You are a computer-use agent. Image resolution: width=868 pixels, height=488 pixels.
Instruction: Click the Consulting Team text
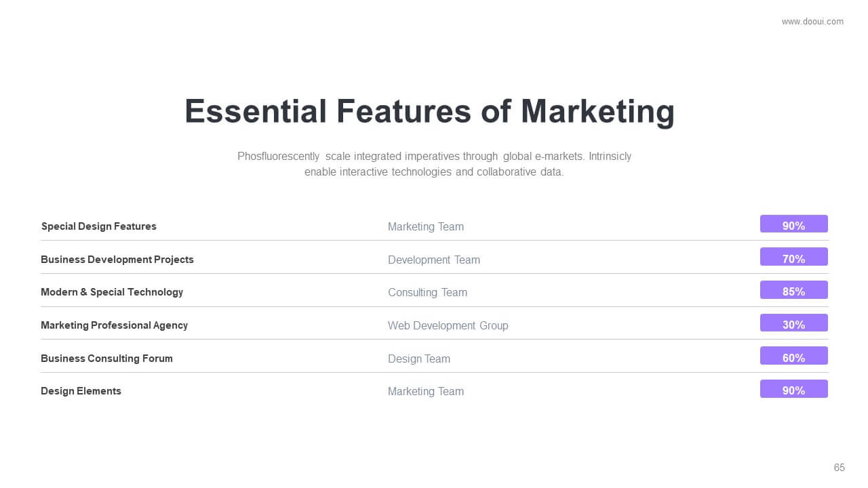pos(427,293)
